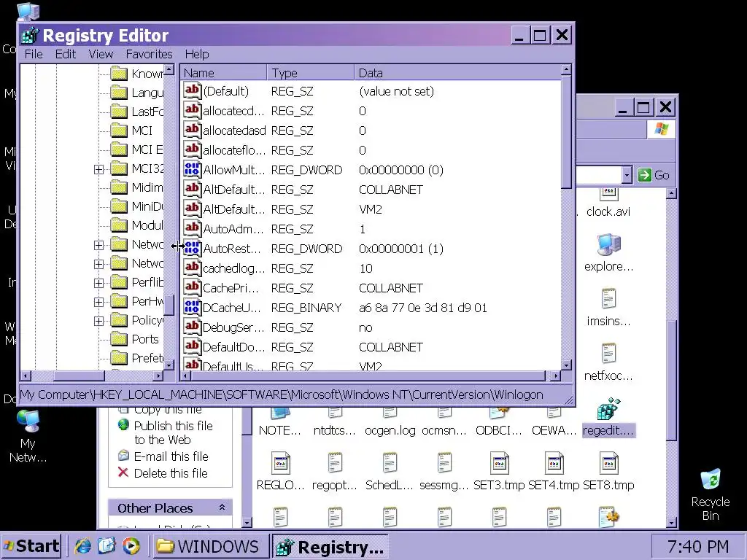The height and width of the screenshot is (560, 747).
Task: Click E-mail this file link
Action: tap(171, 456)
